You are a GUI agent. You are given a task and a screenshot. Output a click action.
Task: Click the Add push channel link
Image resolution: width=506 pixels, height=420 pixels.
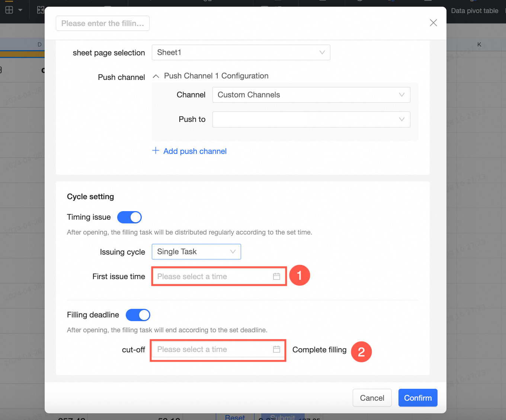(195, 151)
